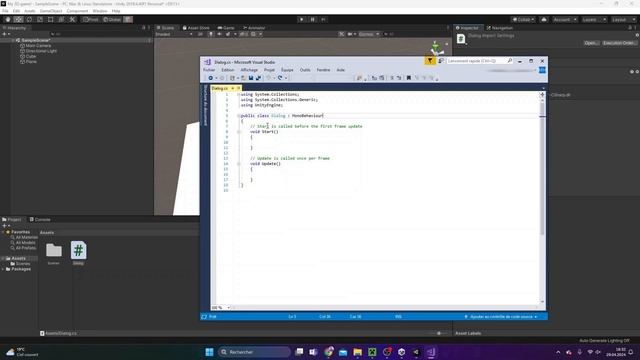640x360 pixels.
Task: Click 'Ajouter au contrôle de code source' in status bar
Action: pyautogui.click(x=501, y=317)
